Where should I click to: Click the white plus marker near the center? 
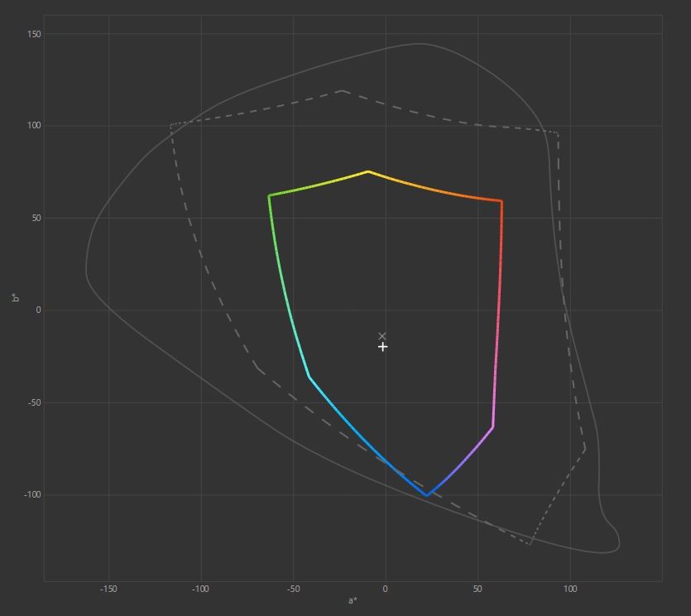pos(382,347)
